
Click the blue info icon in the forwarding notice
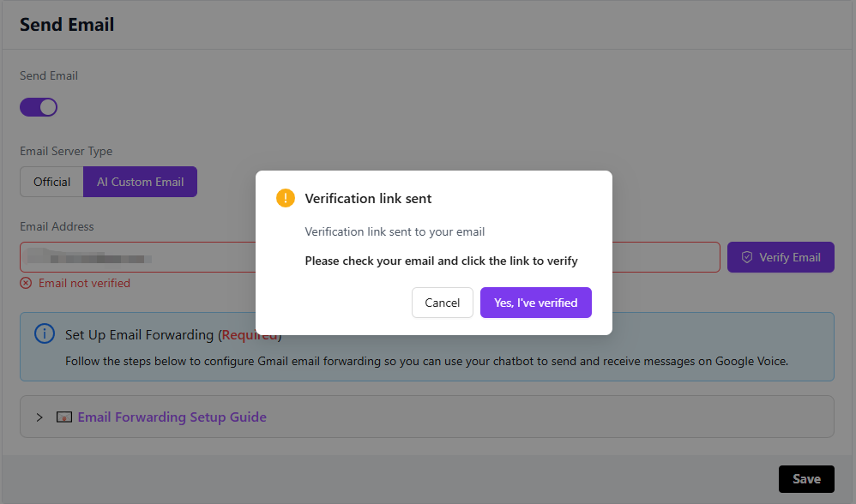point(45,333)
